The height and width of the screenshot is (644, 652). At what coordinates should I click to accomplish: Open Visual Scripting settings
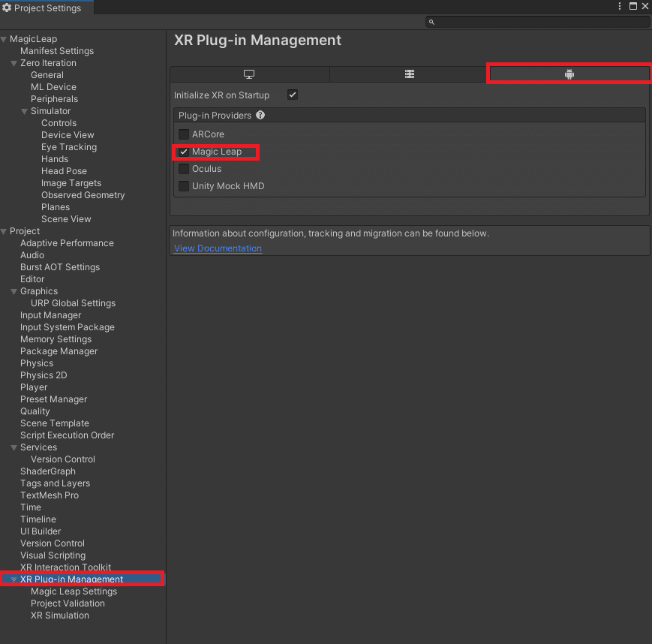coord(53,555)
